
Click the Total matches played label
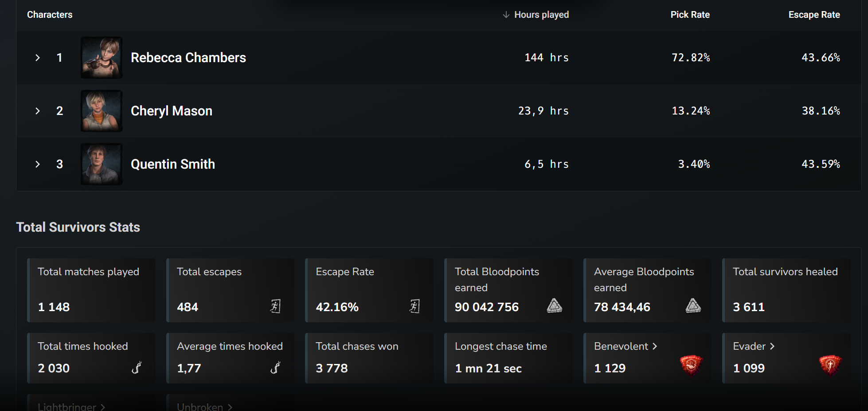(x=88, y=272)
